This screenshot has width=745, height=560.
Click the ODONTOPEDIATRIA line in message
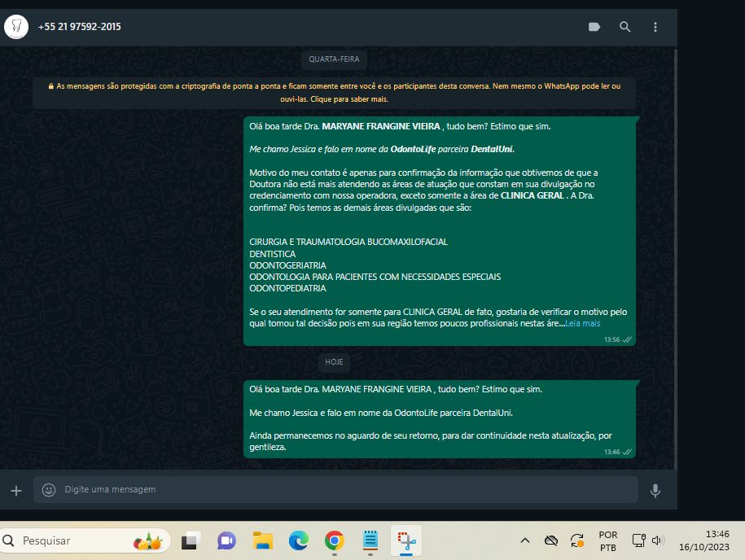pos(287,288)
